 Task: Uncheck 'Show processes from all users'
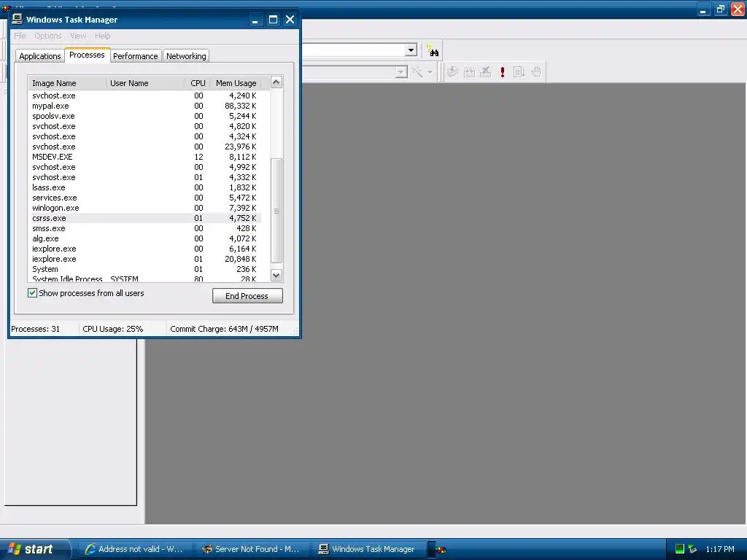pyautogui.click(x=32, y=293)
